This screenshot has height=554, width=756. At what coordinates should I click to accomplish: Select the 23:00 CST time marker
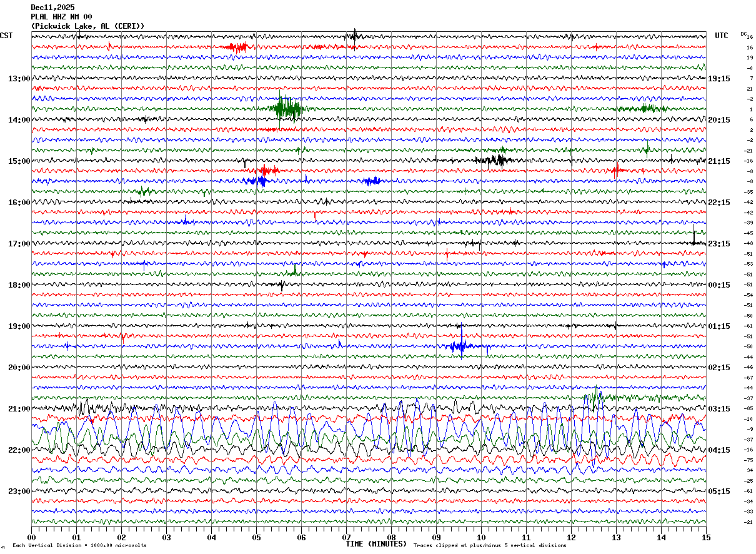(x=19, y=491)
